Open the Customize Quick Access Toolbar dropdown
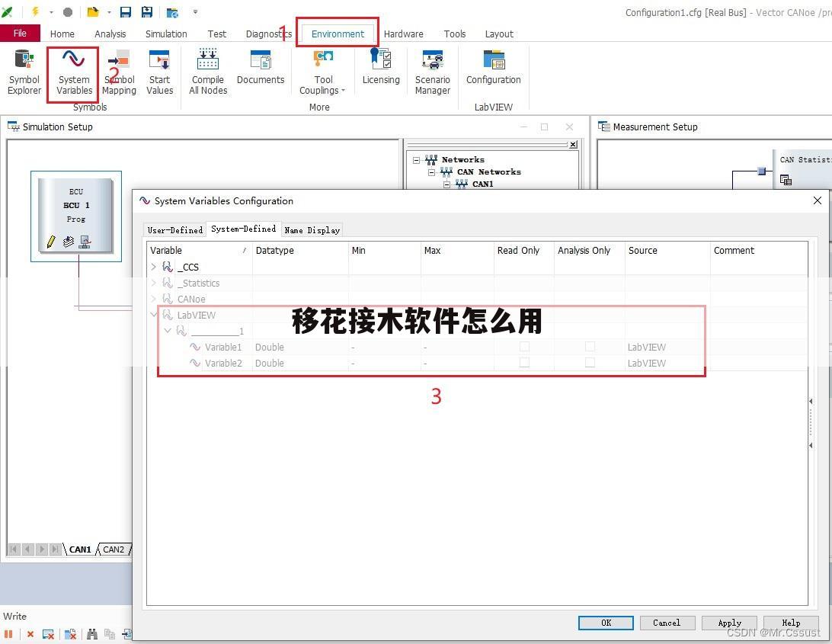This screenshot has width=832, height=644. pyautogui.click(x=195, y=11)
